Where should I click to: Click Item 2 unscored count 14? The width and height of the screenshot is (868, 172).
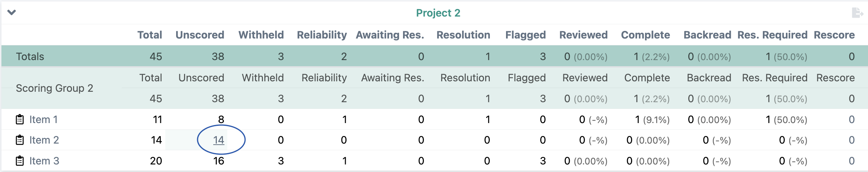219,140
